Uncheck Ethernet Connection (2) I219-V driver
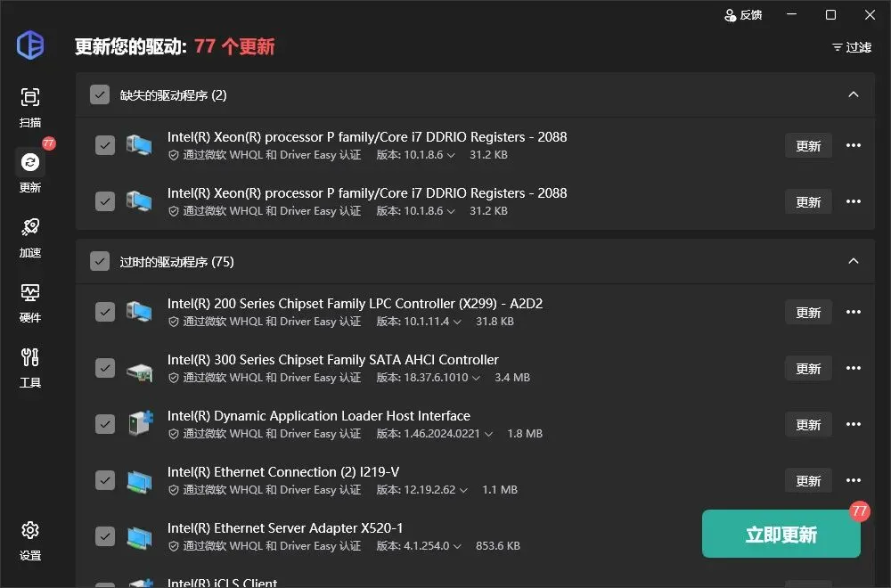This screenshot has height=588, width=891. 105,480
